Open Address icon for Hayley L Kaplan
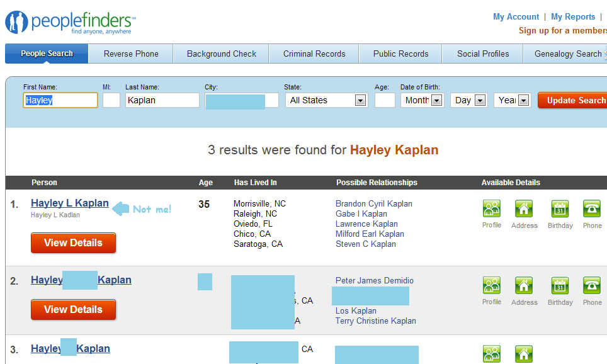Screen dimensions: 607x364 tap(524, 208)
